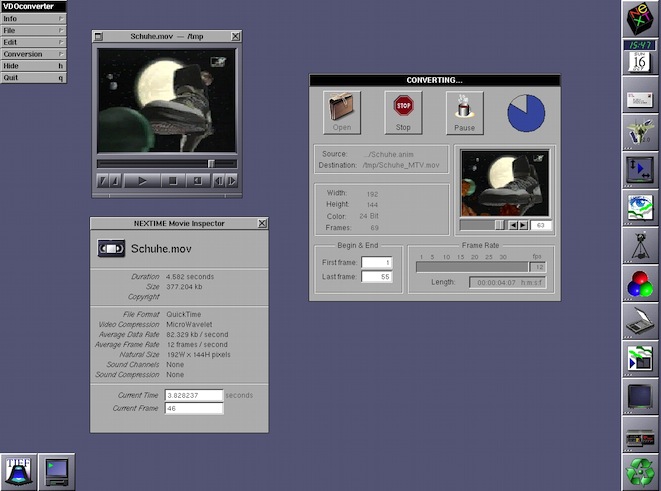Screen dimensions: 661x491
Task: Click the 82.329 kb / second value
Action: pyautogui.click(x=197, y=335)
